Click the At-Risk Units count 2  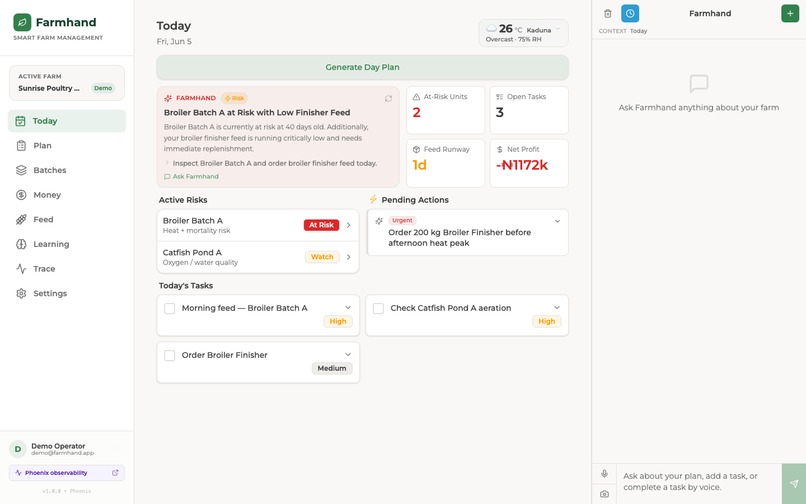click(x=416, y=112)
